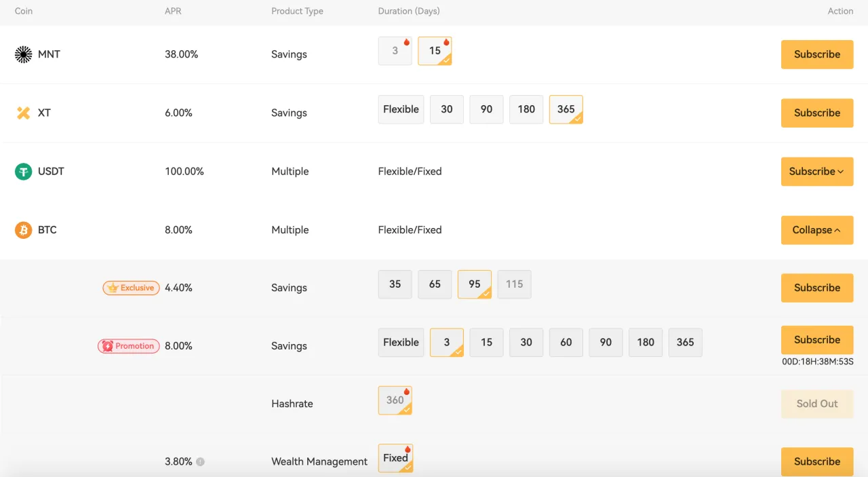Click the MNT coin logo icon
Screen dimensions: 868x477
(24, 54)
